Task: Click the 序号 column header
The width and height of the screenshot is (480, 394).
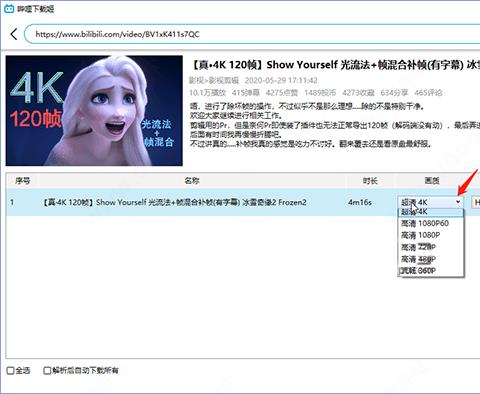Action: click(22, 181)
